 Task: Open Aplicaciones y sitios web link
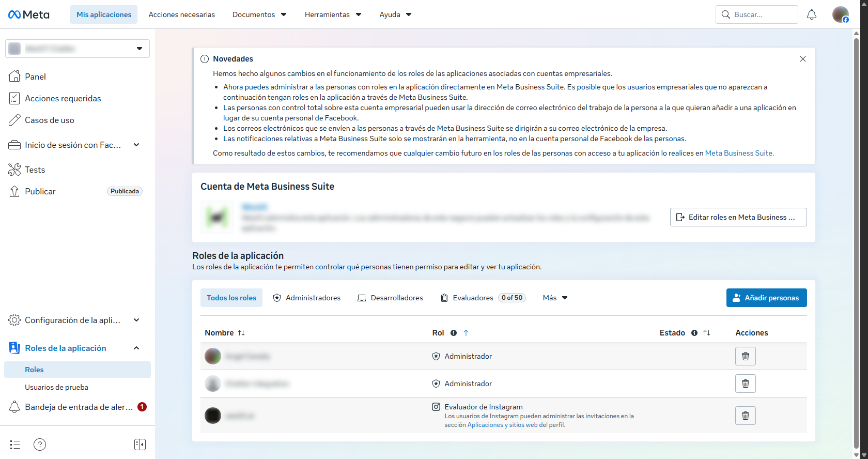503,425
